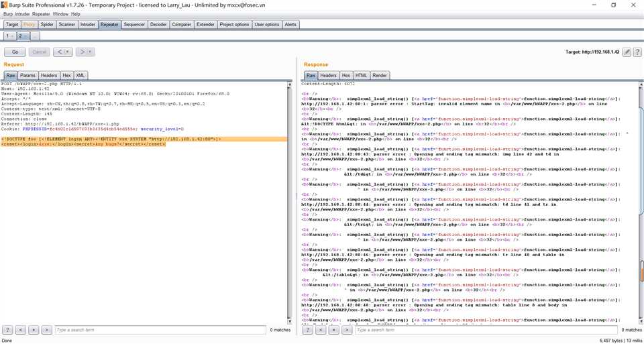The height and width of the screenshot is (344, 644).
Task: Open the history-back dropdown arrow
Action: pyautogui.click(x=68, y=52)
